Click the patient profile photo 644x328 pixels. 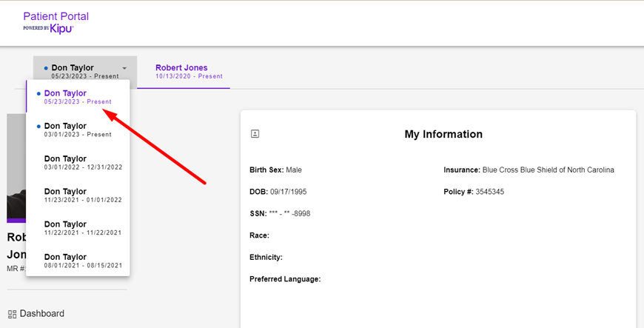pyautogui.click(x=16, y=167)
